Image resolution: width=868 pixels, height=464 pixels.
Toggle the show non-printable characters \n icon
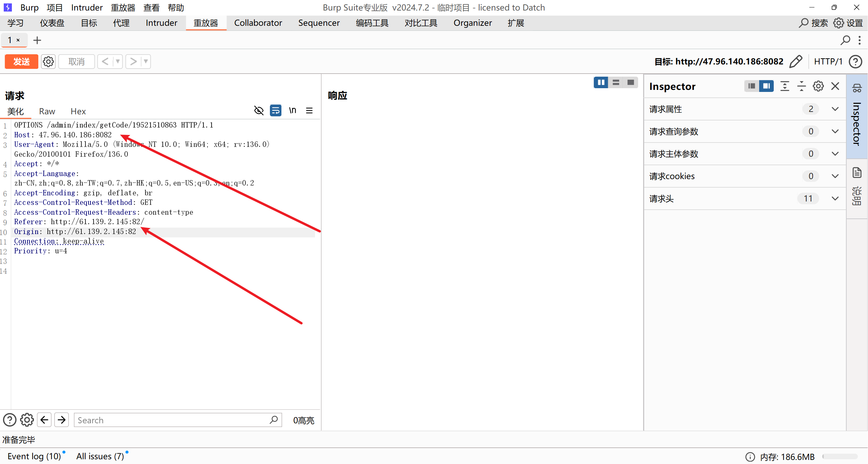tap(292, 111)
